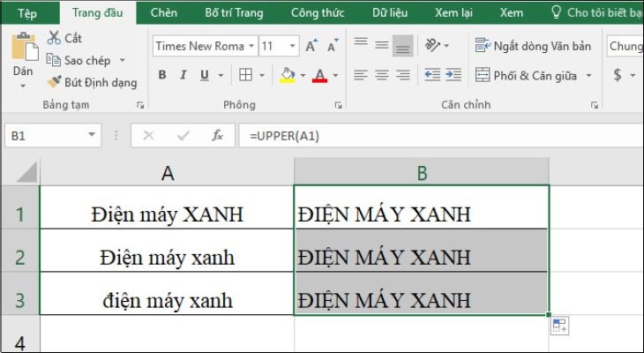The width and height of the screenshot is (644, 353).
Task: Click cell A1 Điện máy XANH
Action: 167,208
